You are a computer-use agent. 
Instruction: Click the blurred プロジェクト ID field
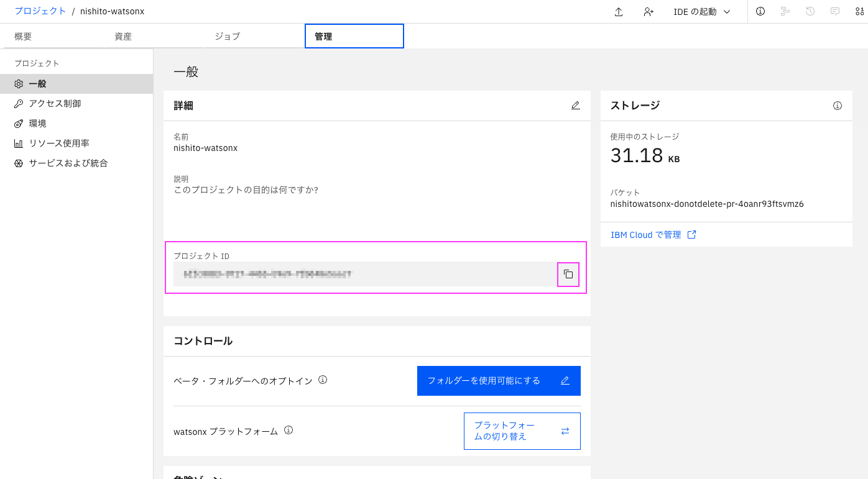coord(364,274)
